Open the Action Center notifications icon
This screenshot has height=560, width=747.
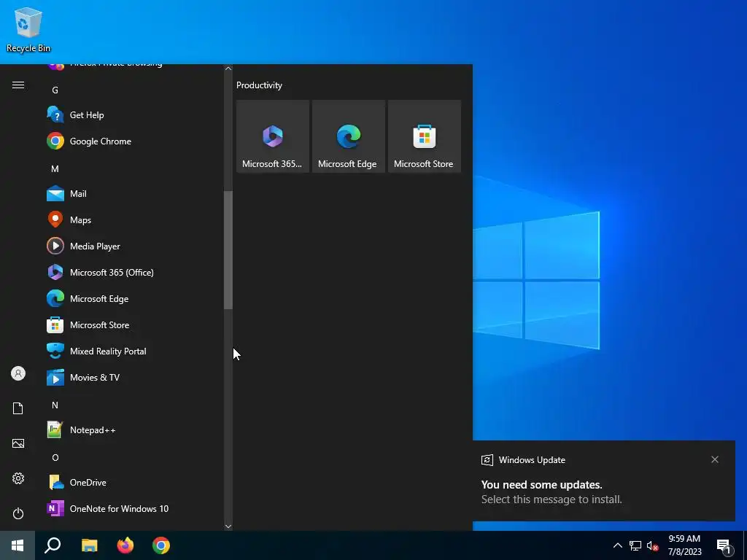pos(724,546)
